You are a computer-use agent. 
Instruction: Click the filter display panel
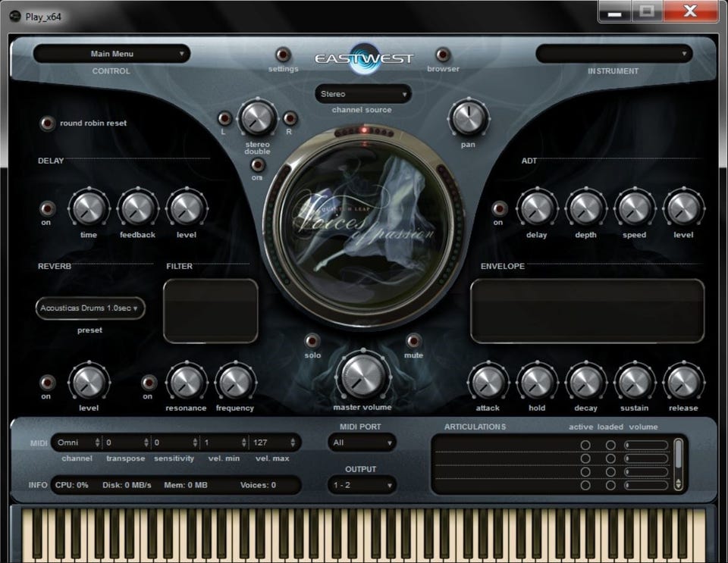coord(211,311)
